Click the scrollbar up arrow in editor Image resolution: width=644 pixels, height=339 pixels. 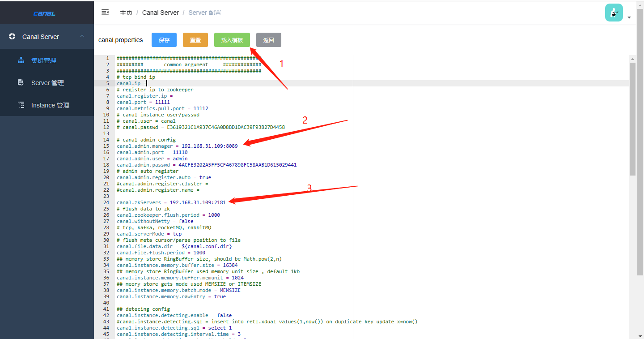click(x=632, y=59)
